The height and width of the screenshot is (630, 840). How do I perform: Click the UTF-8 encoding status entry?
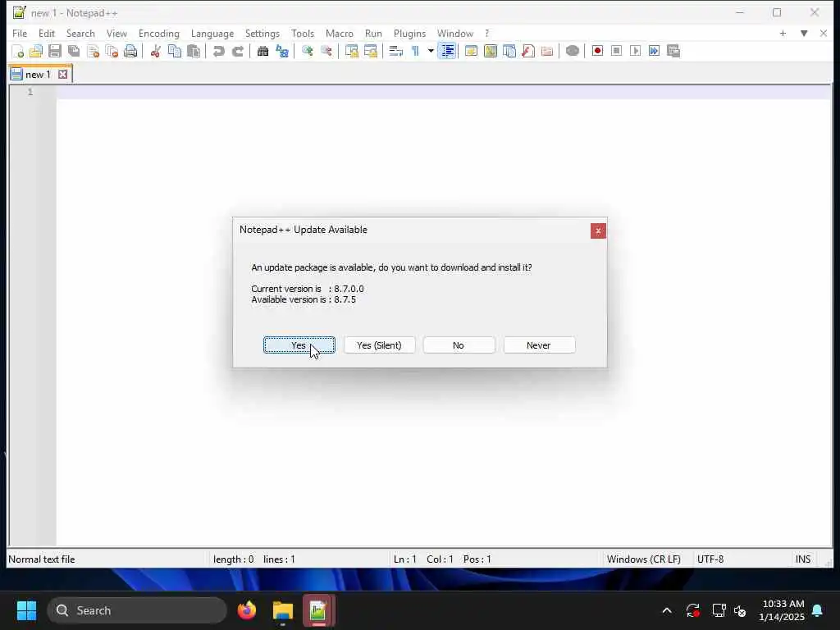pos(710,559)
